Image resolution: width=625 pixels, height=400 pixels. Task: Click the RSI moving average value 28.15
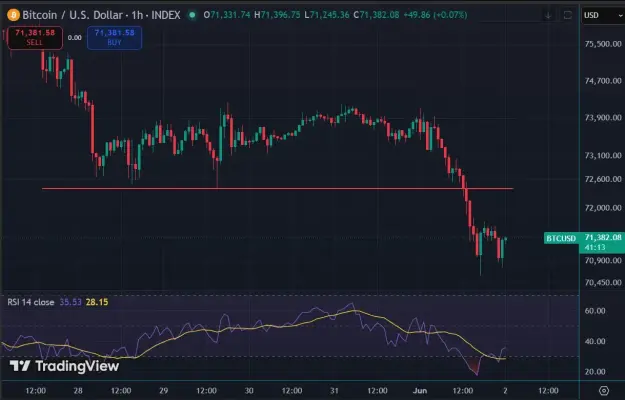tap(97, 302)
